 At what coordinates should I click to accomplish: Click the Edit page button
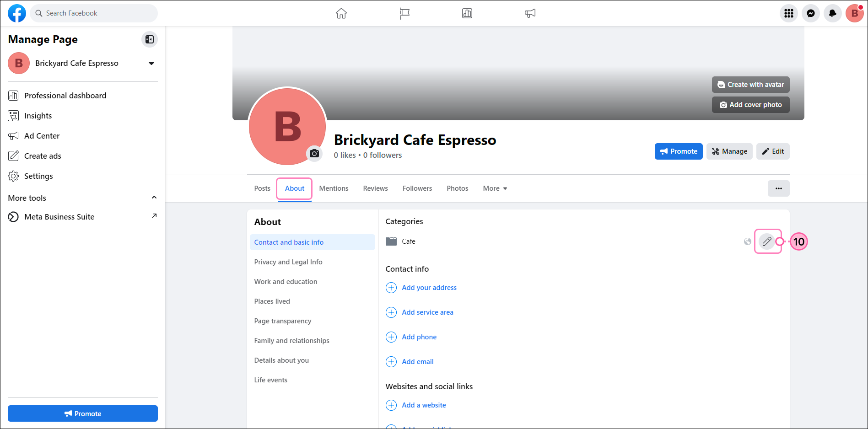click(773, 151)
